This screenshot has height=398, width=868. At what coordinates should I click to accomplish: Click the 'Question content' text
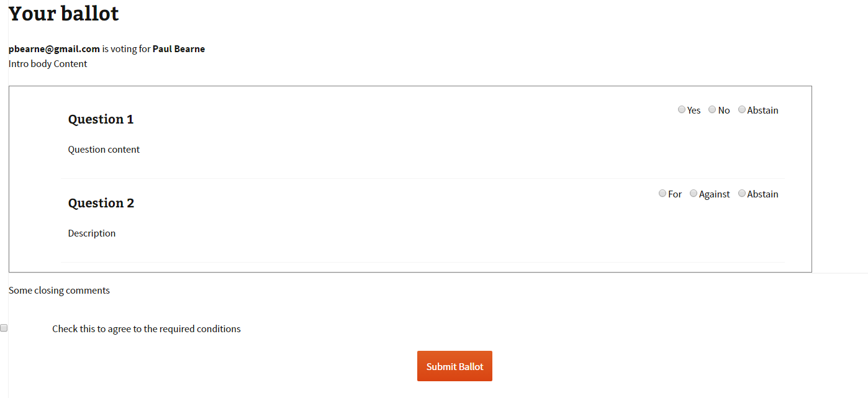(104, 150)
